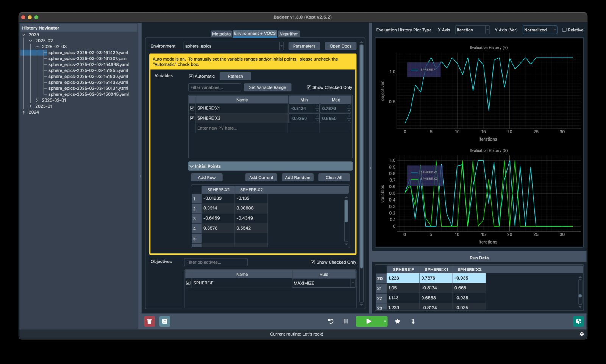Uncheck the SPHERE:X1 variable checkbox
Image resolution: width=606 pixels, height=364 pixels.
pos(192,108)
